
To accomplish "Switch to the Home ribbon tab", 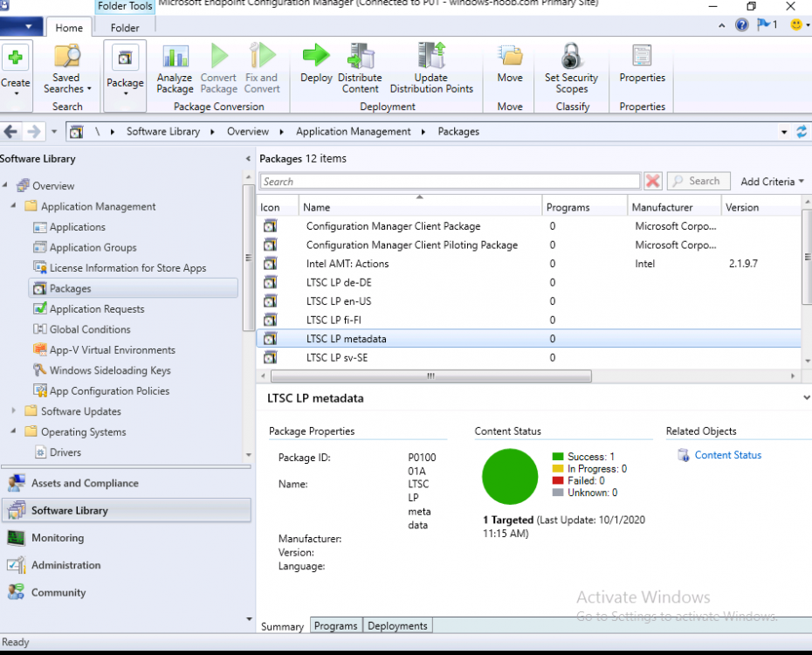I will tap(69, 28).
